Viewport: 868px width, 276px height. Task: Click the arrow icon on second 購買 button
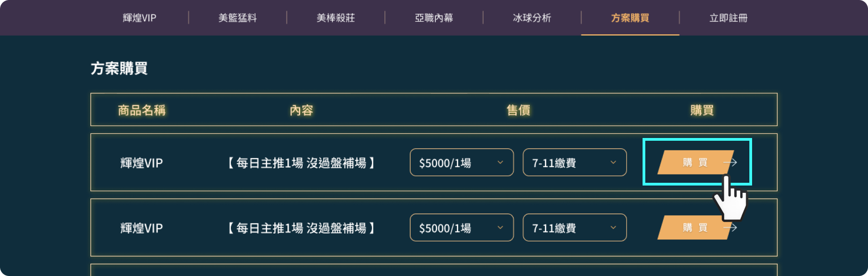[730, 228]
